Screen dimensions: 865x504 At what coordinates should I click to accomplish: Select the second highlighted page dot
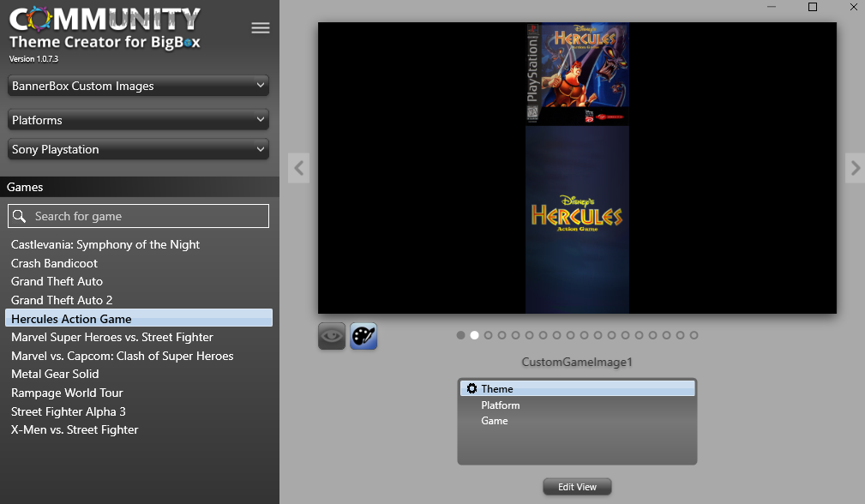tap(474, 335)
